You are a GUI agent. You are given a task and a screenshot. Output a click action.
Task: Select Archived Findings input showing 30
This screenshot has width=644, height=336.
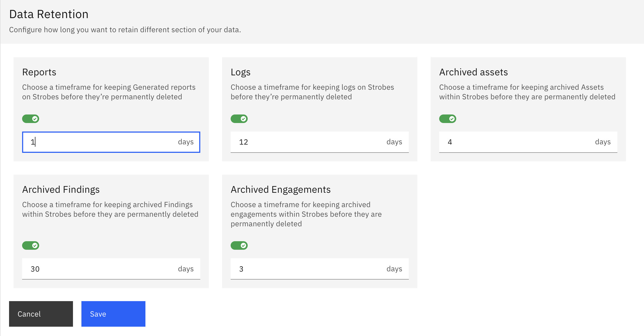tap(101, 269)
